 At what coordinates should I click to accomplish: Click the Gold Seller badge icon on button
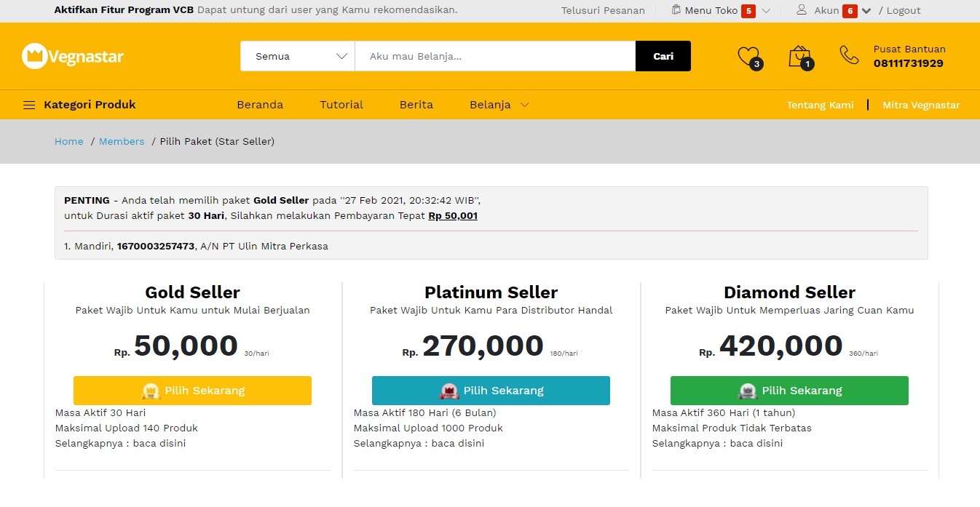coord(151,391)
